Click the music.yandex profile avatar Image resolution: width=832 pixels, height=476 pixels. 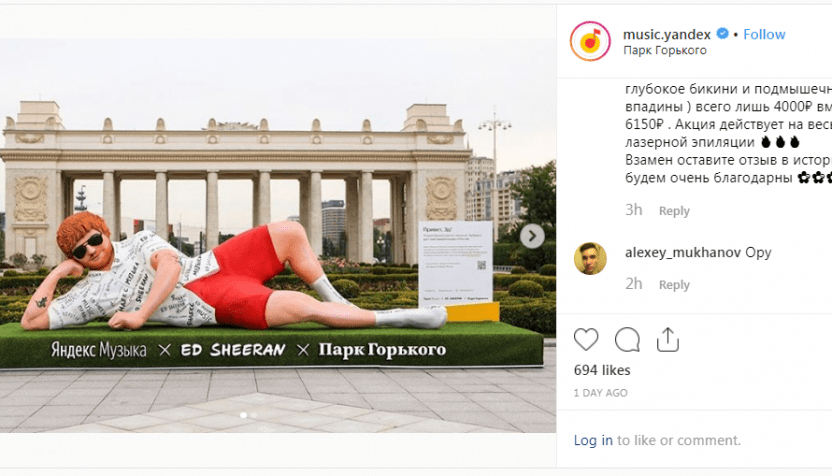(590, 41)
